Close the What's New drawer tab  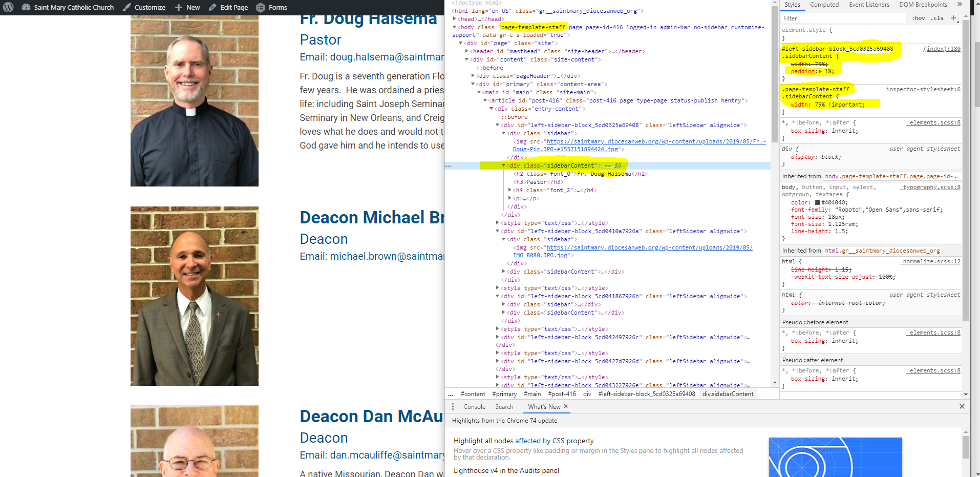[566, 406]
